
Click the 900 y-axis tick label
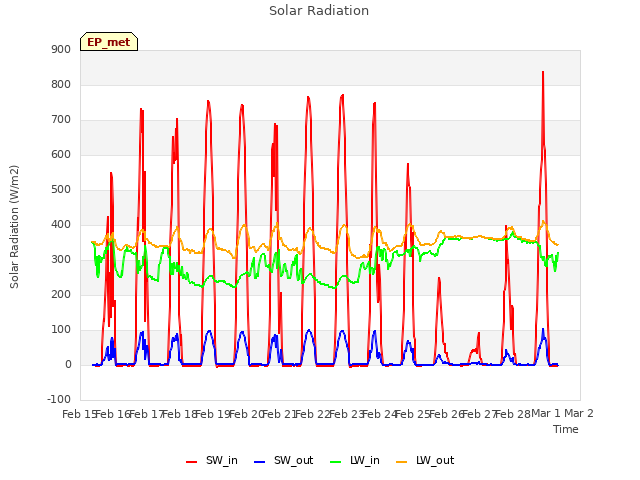pos(61,49)
